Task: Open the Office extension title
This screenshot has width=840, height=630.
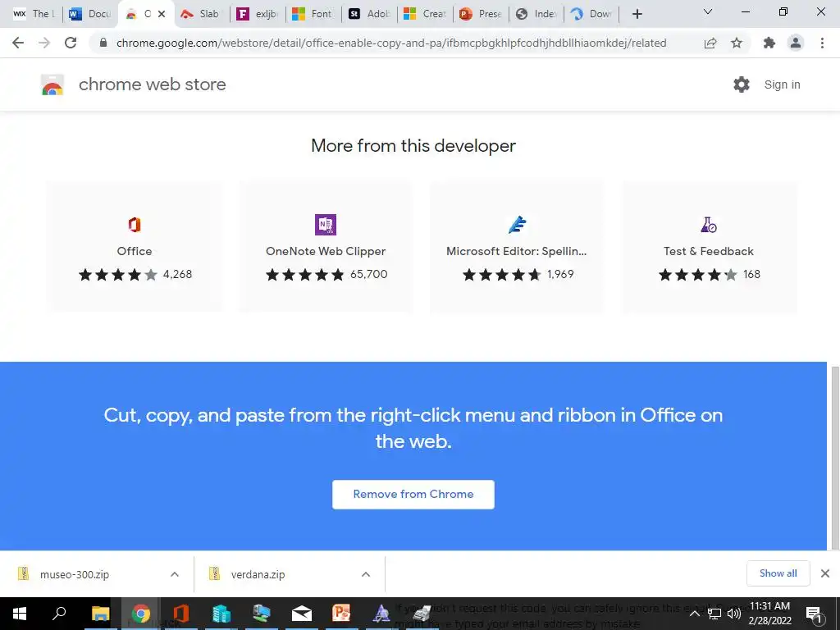Action: pos(135,251)
